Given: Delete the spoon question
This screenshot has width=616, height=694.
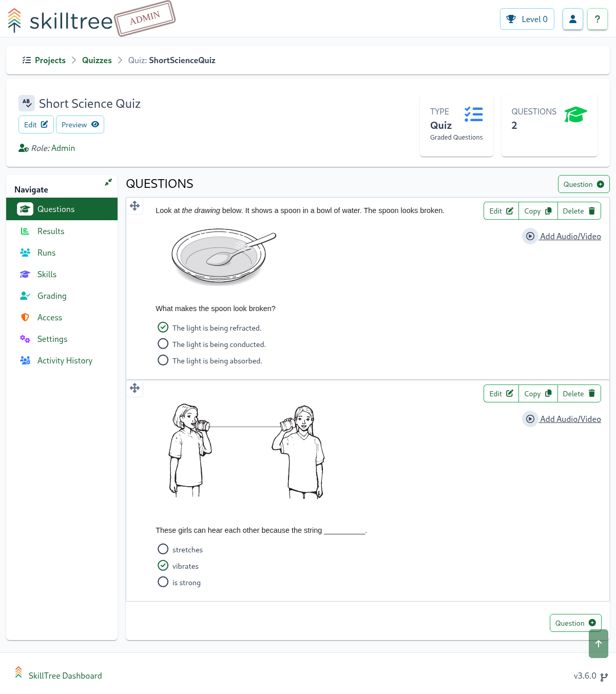Looking at the screenshot, I should tap(579, 211).
